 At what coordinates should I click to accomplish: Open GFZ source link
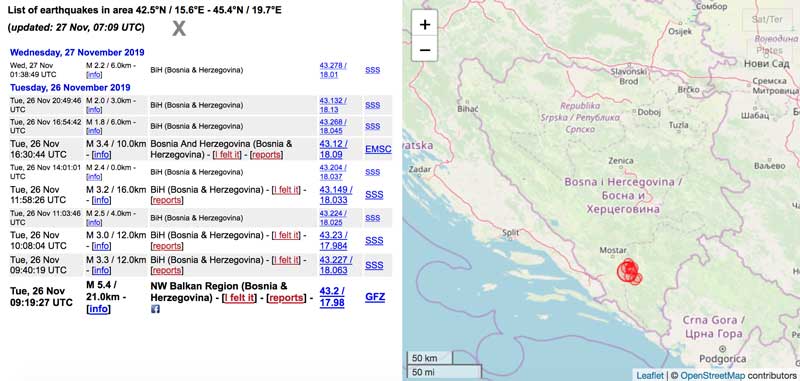375,297
